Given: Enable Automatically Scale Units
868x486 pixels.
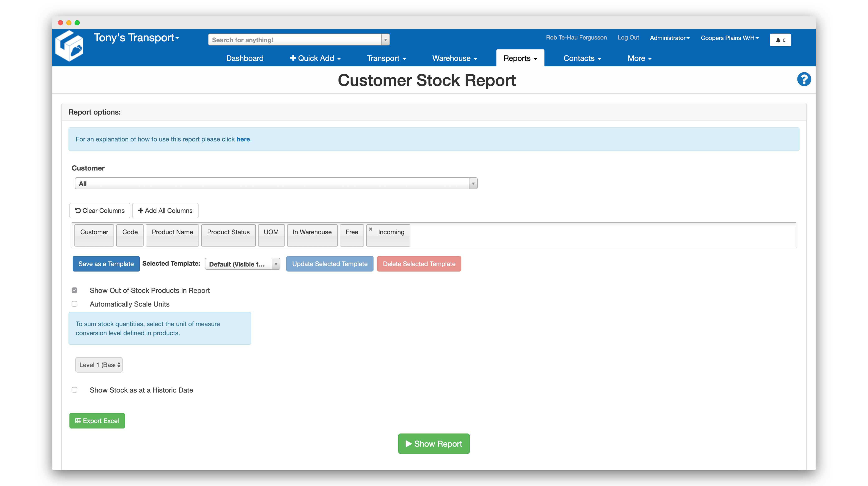Looking at the screenshot, I should click(x=74, y=304).
